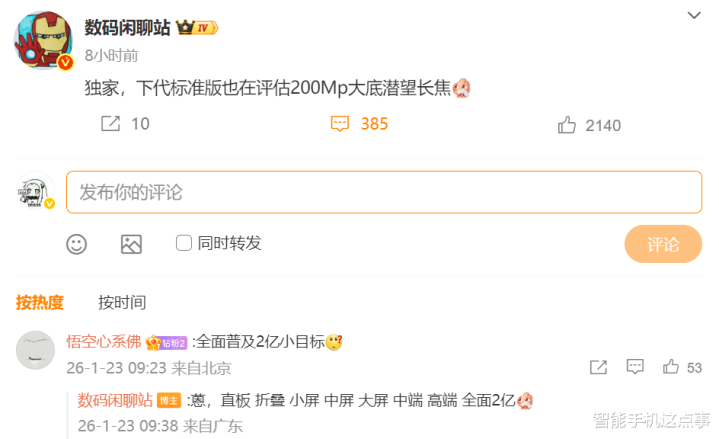Viewport: 719px width, 439px height.
Task: Repost 悟空心系佛's comment via share icon
Action: (598, 367)
